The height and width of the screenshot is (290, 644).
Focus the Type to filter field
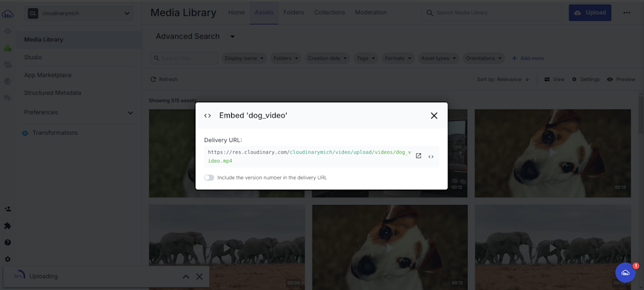(184, 59)
